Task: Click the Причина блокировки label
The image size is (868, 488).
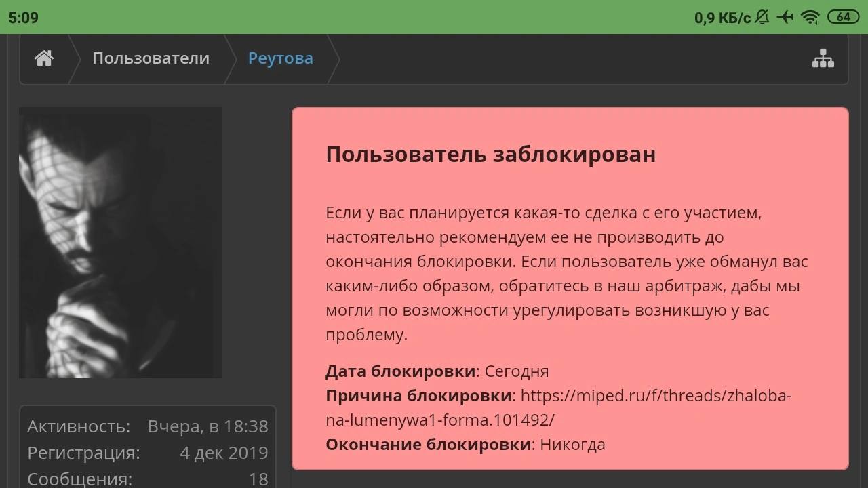Action: click(x=418, y=396)
